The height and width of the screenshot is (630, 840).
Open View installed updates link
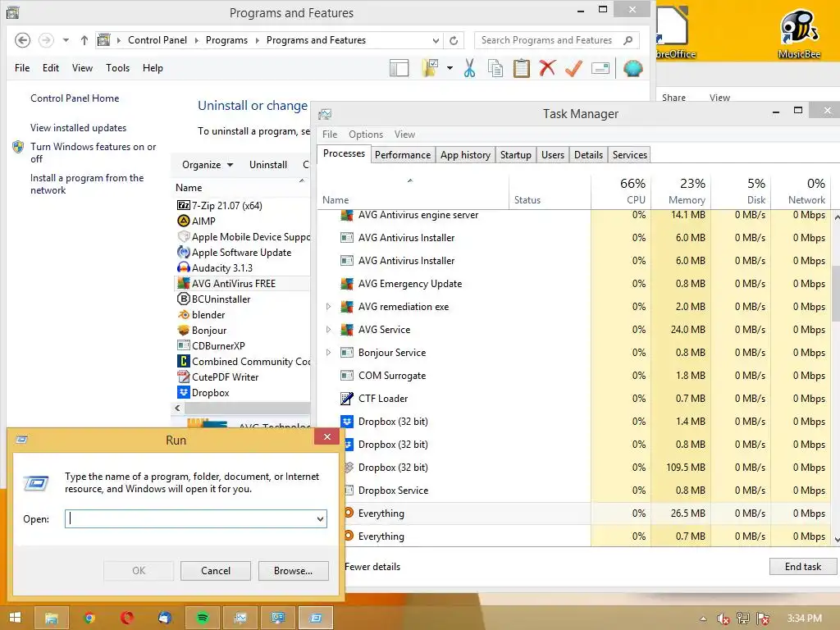click(x=78, y=128)
